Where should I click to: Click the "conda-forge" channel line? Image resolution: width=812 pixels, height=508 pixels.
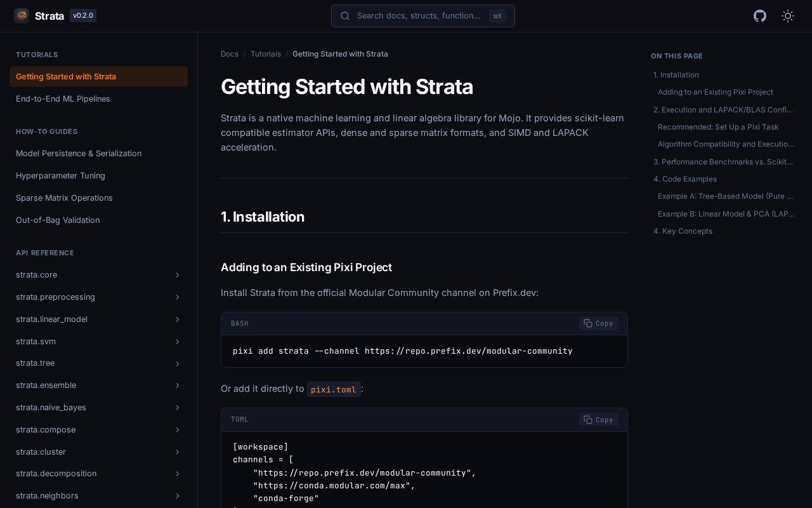point(286,498)
